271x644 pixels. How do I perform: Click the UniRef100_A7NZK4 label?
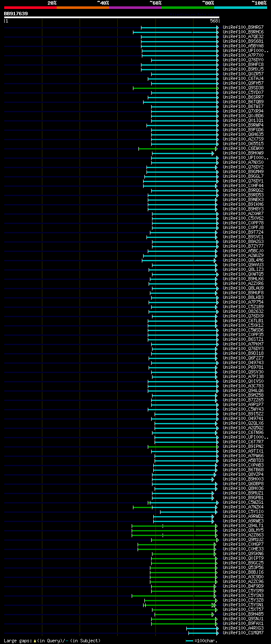[x=243, y=507]
